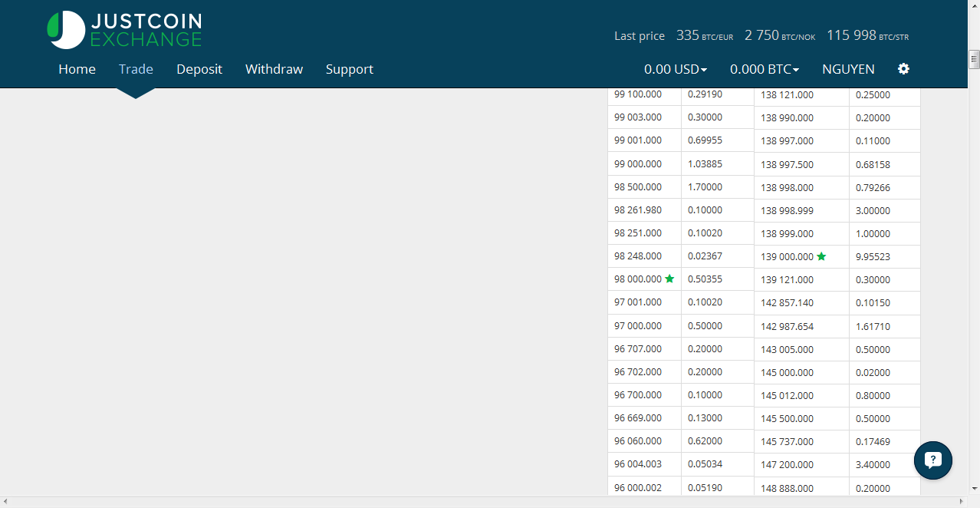Expand the 0.00 USD balance dropdown
Image resolution: width=980 pixels, height=508 pixels.
pos(676,69)
